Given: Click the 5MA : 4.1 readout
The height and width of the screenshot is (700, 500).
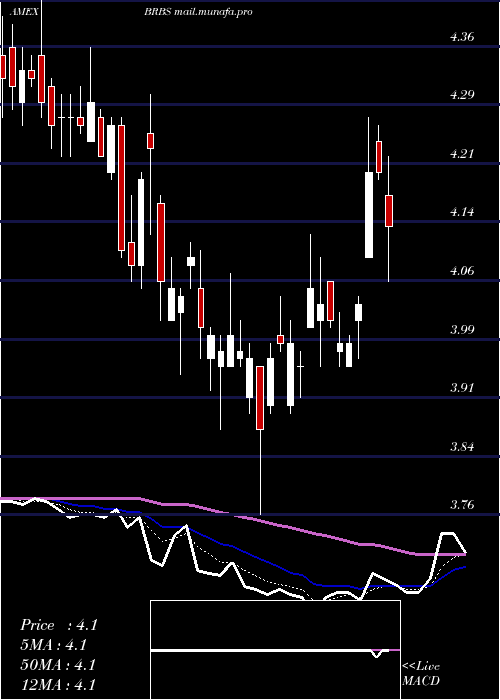Looking at the screenshot, I should point(54,645).
